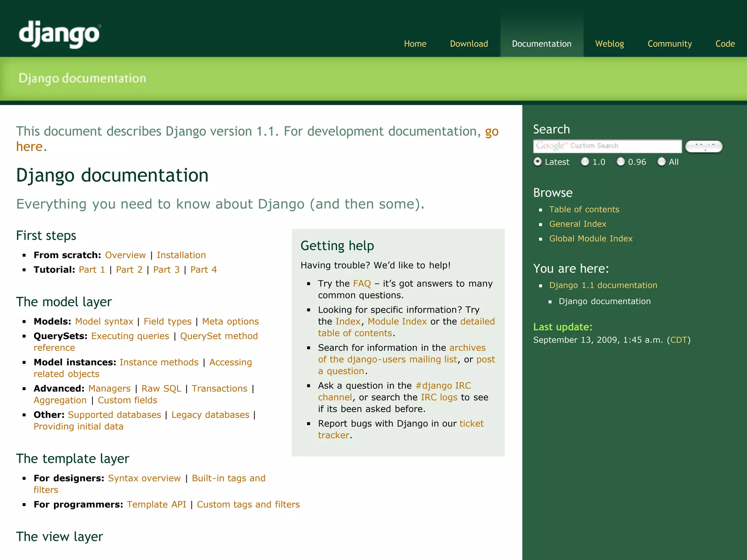This screenshot has width=747, height=560.
Task: Click the search submit button
Action: [x=704, y=147]
